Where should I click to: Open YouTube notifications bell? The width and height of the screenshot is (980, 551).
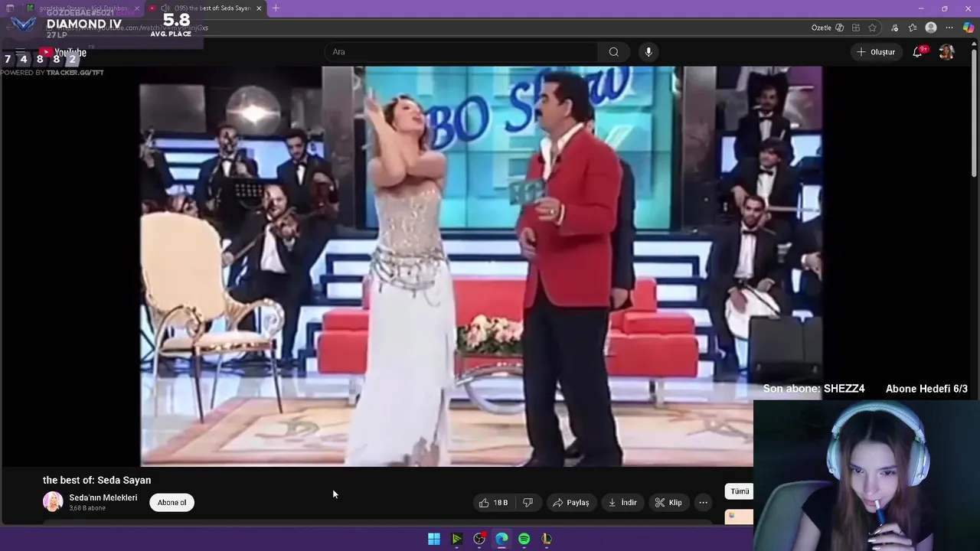click(917, 52)
